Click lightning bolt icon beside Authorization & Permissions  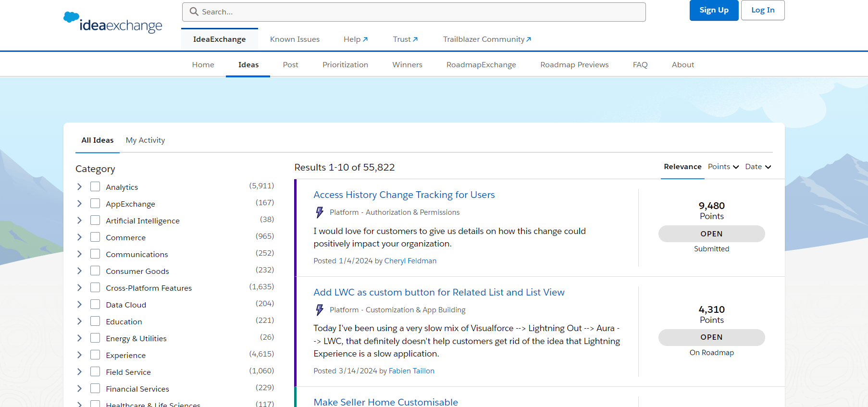click(x=319, y=212)
